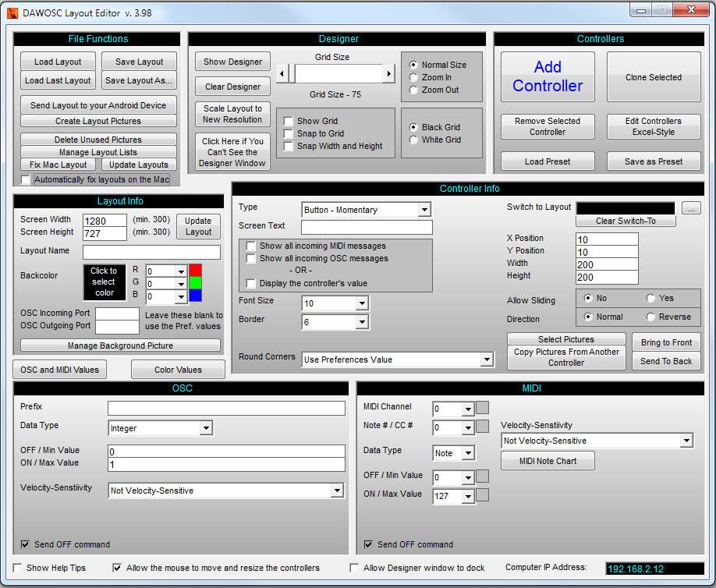Click the gray square beside Note # / CC #
Viewport: 716px width, 588px height.
(x=483, y=427)
